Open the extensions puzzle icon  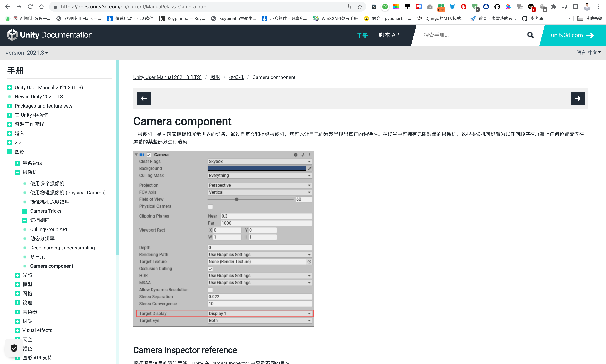[x=553, y=7]
